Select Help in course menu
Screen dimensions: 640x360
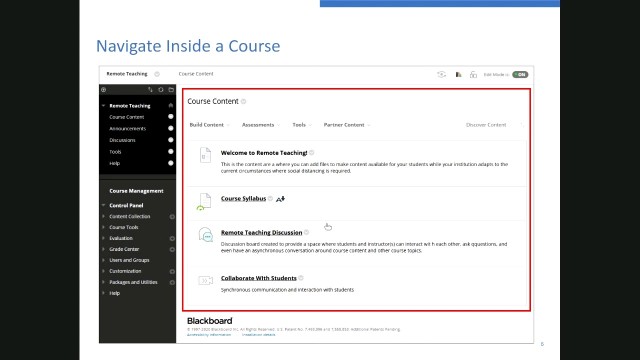pos(114,163)
